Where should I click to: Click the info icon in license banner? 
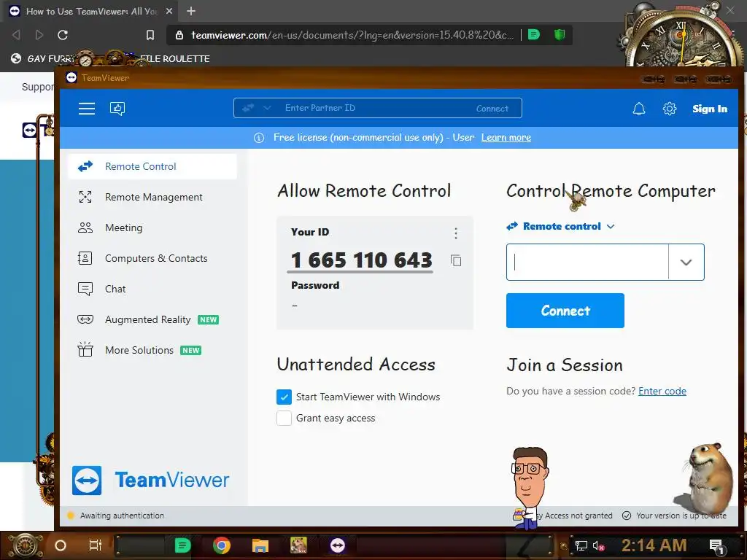tap(259, 138)
